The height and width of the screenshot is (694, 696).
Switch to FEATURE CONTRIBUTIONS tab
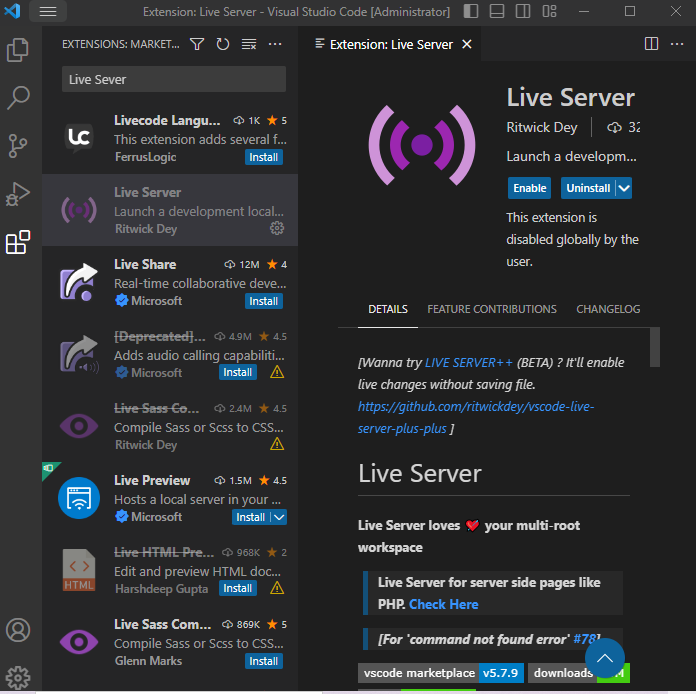(491, 309)
